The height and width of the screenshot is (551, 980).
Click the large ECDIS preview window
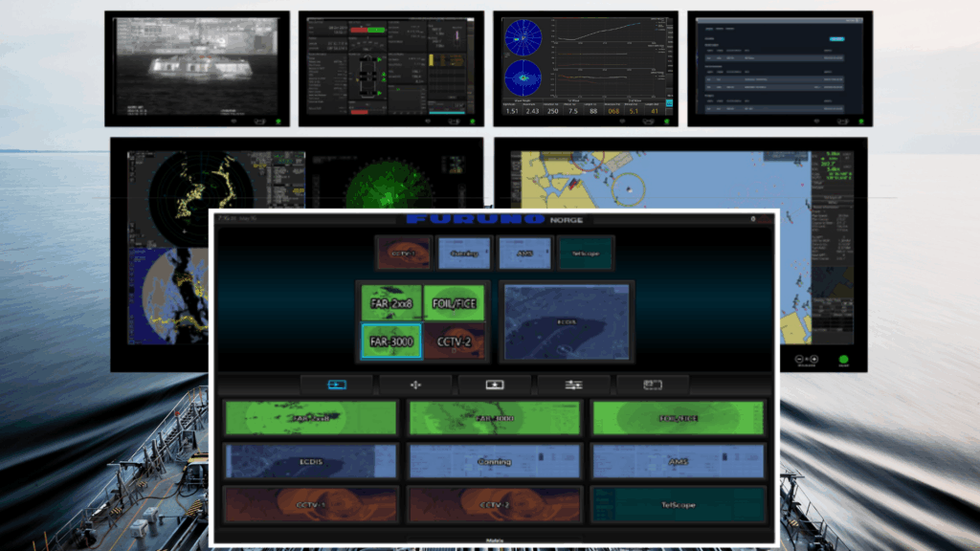pos(566,321)
